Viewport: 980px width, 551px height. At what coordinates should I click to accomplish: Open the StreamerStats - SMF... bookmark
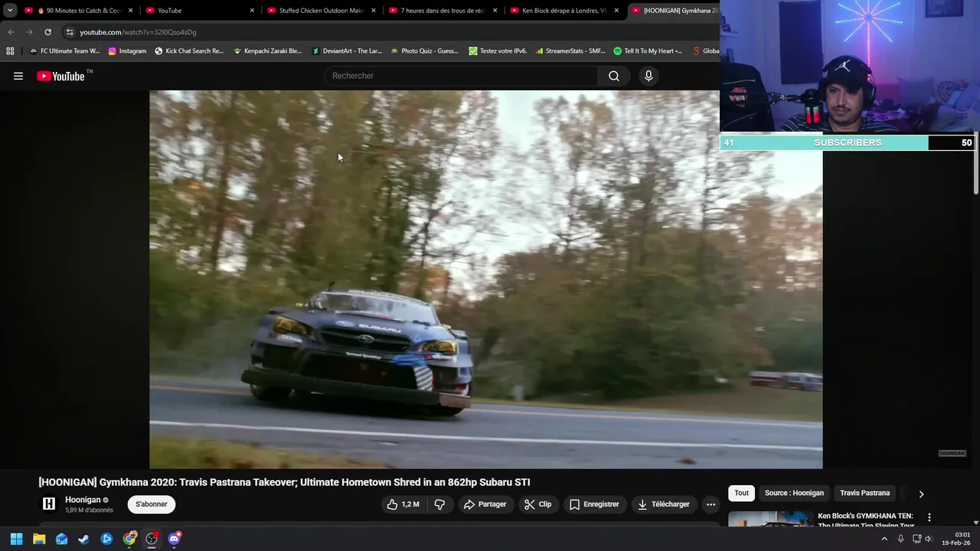[570, 51]
